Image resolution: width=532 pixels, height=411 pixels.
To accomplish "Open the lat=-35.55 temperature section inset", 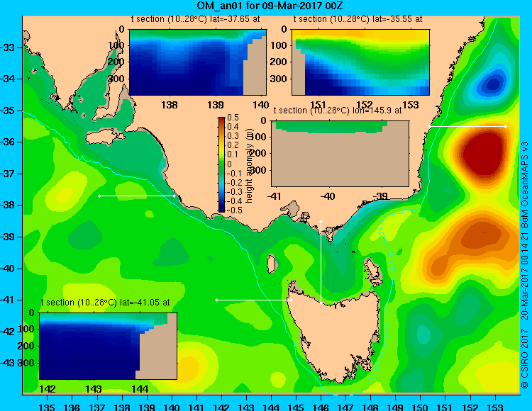I will [360, 62].
